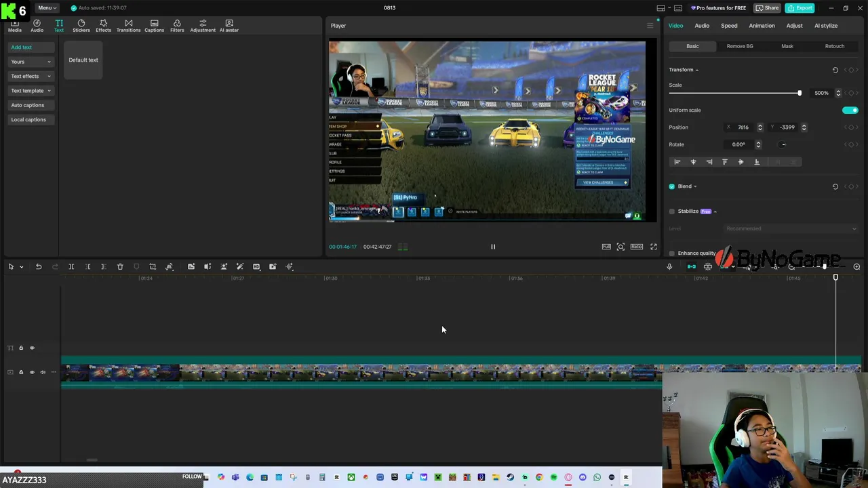The image size is (868, 488).
Task: Adjust the timeline zoom slider
Action: (825, 266)
